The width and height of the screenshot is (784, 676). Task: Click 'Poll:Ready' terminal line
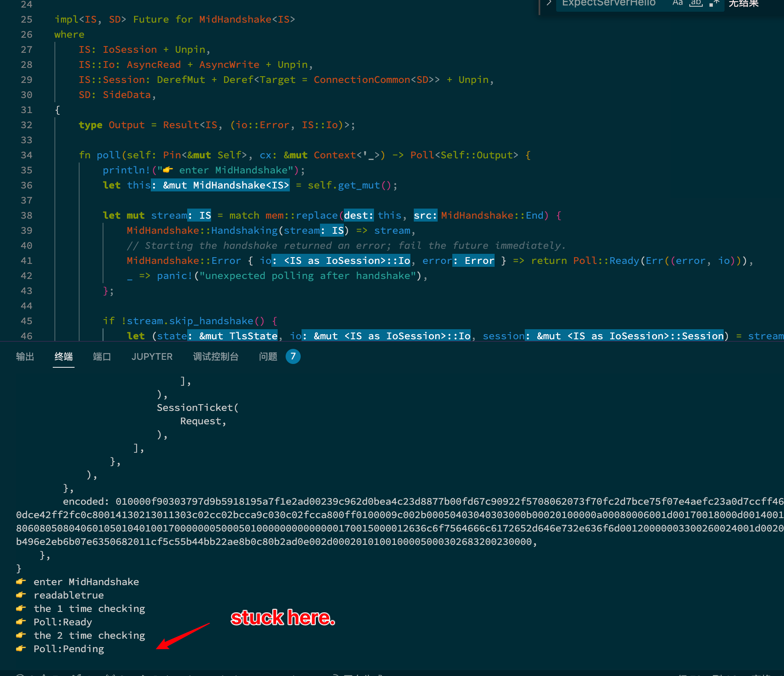pos(63,622)
